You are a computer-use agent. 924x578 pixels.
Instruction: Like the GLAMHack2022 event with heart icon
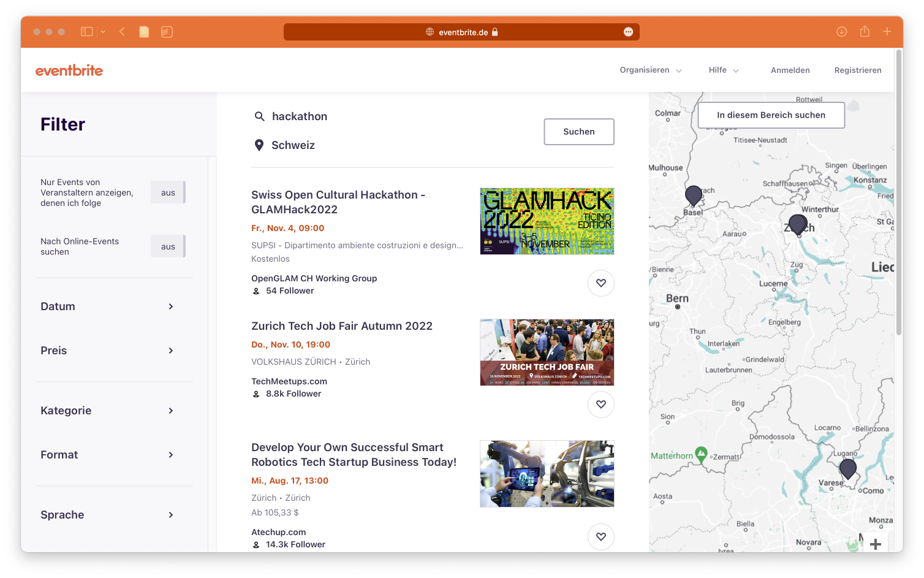pyautogui.click(x=600, y=283)
